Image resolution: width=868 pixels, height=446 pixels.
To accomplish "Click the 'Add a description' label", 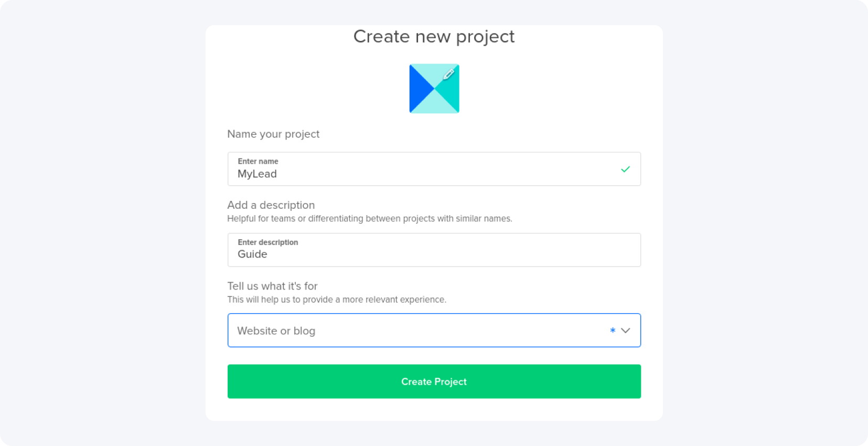I will (271, 205).
